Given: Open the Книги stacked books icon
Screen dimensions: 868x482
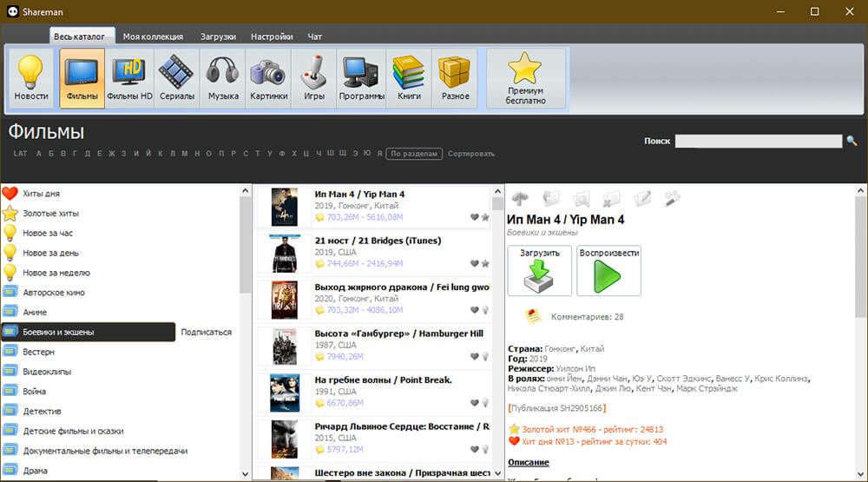Looking at the screenshot, I should point(409,78).
